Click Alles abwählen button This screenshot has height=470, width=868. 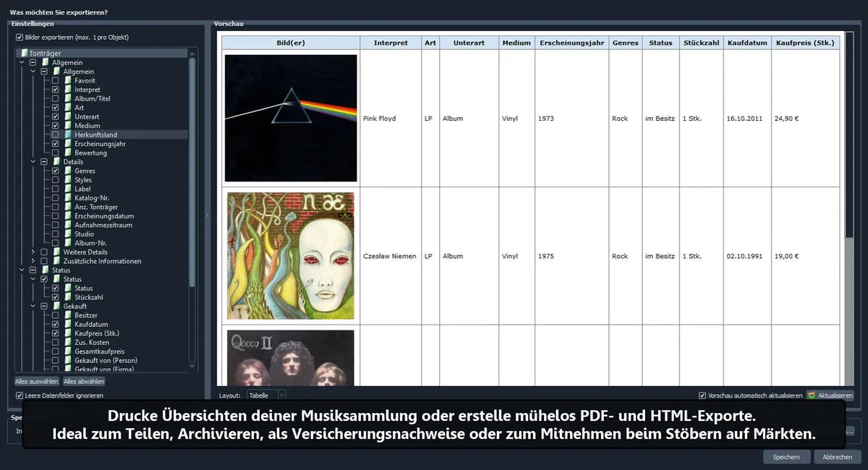(x=84, y=381)
